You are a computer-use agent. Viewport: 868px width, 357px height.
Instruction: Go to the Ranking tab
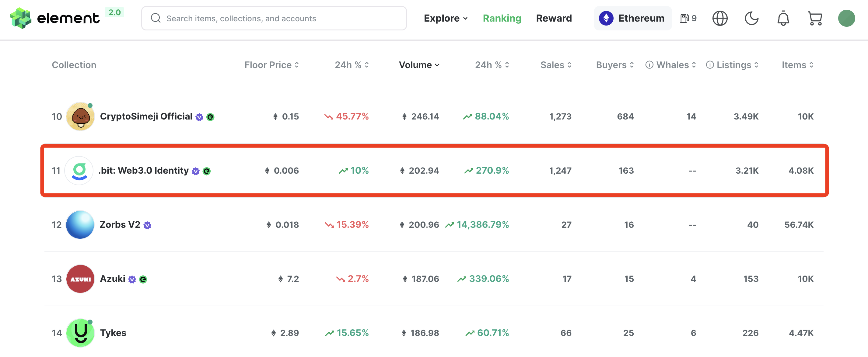pyautogui.click(x=502, y=18)
